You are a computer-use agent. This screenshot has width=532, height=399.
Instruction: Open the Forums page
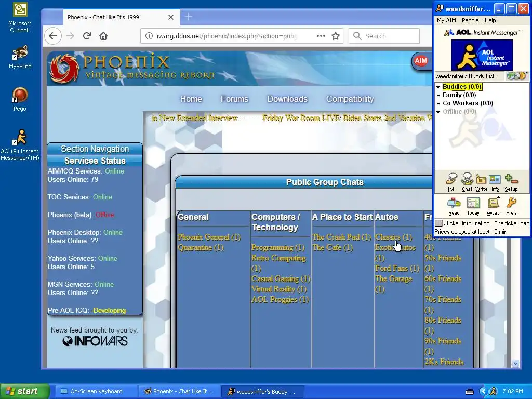click(234, 99)
